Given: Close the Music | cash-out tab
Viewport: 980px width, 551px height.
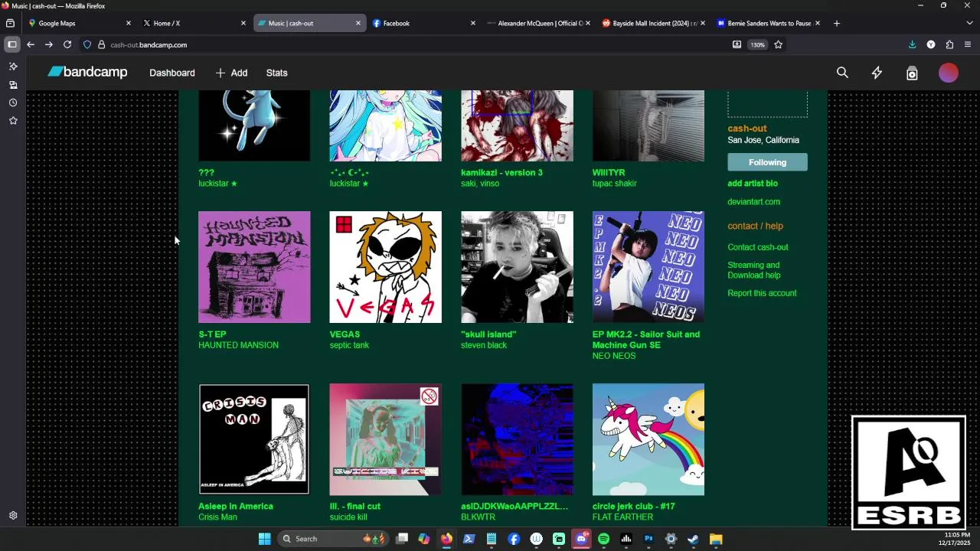Looking at the screenshot, I should click(x=358, y=23).
